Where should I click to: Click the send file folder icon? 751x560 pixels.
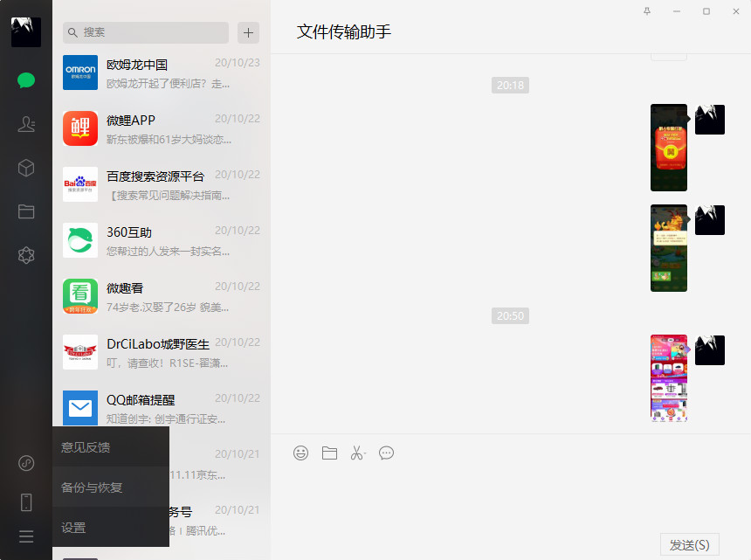(x=329, y=453)
